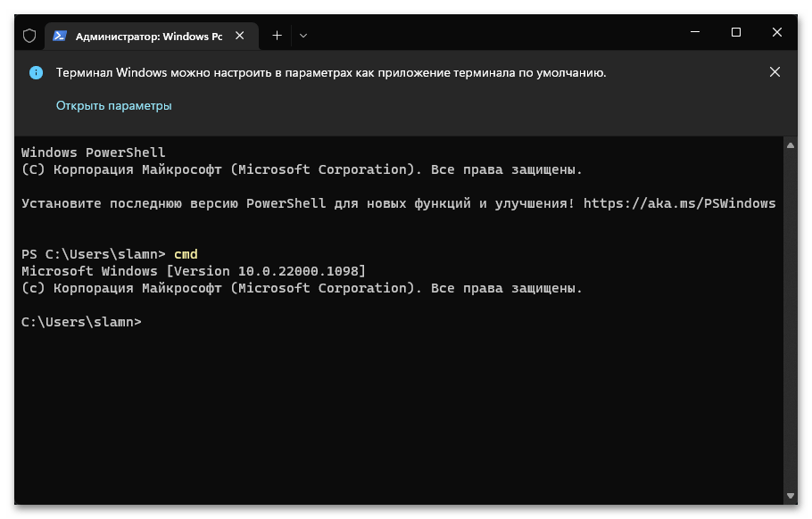Close the Windows Terminal window
Screen dimensions: 812x519
point(777,32)
